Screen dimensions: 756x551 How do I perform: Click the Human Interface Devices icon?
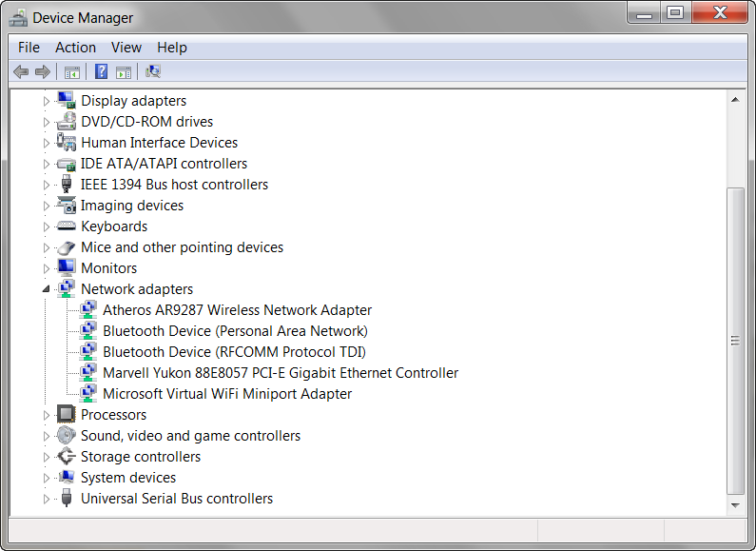pos(66,142)
